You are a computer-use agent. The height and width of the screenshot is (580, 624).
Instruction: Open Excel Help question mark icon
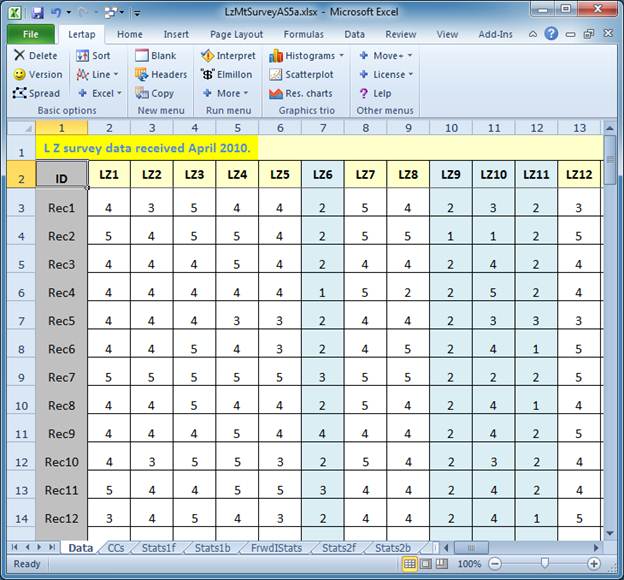coord(551,34)
